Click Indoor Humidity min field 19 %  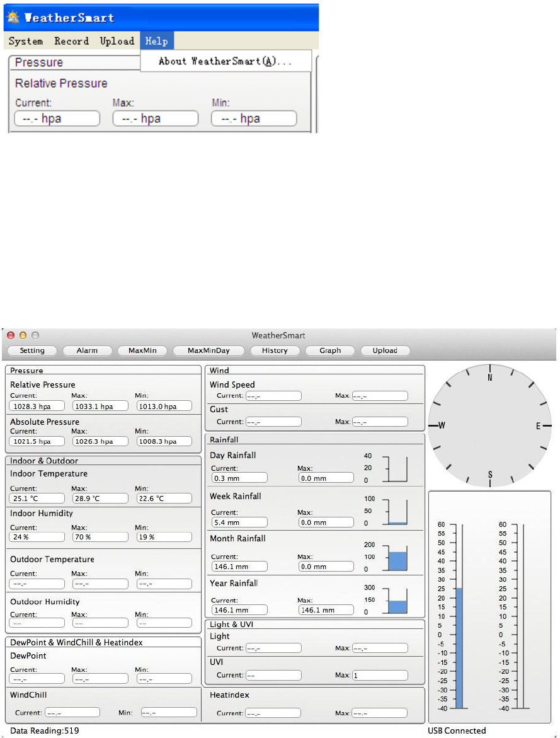164,537
